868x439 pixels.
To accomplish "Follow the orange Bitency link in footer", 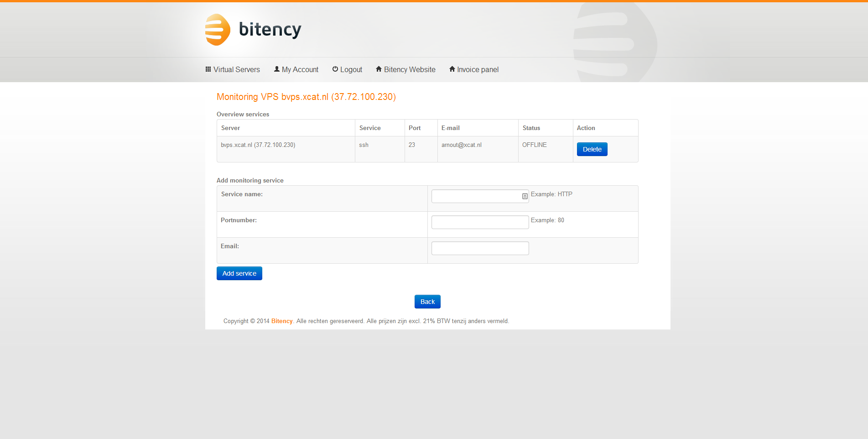I will (x=281, y=321).
